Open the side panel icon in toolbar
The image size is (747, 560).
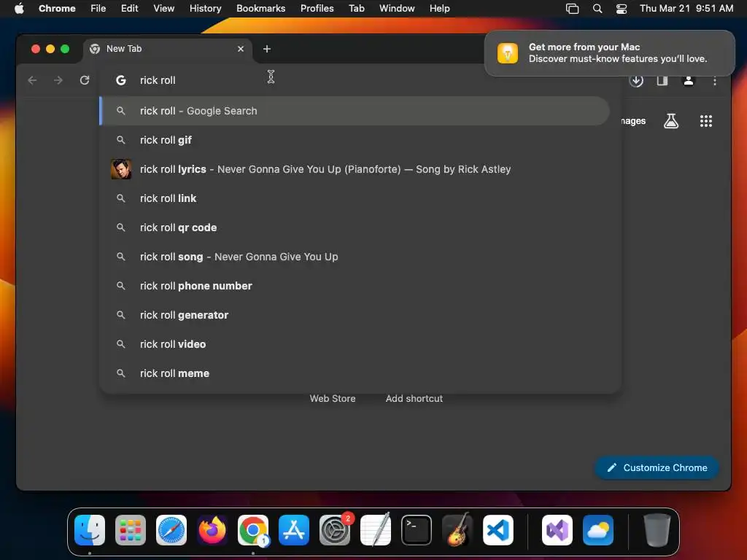point(662,81)
